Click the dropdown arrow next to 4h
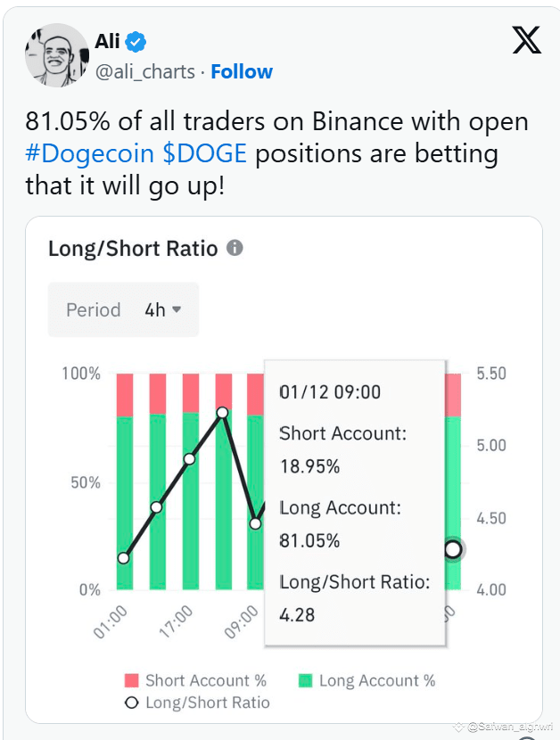The width and height of the screenshot is (560, 740). click(x=177, y=309)
